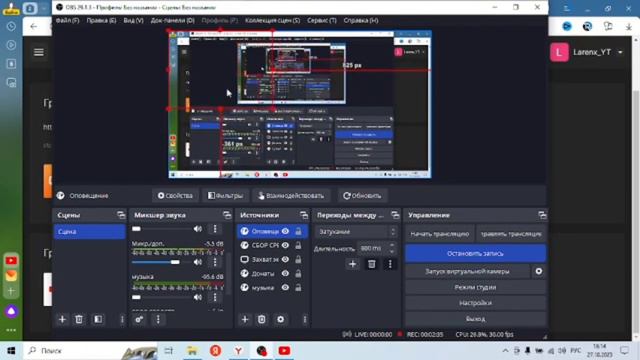Open the Док-панели menu

(173, 20)
